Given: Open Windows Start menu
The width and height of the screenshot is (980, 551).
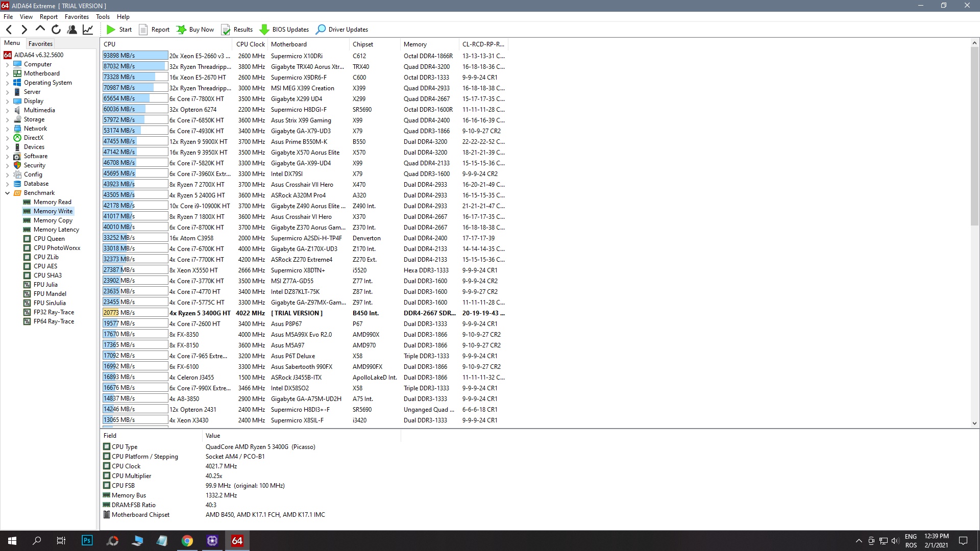Looking at the screenshot, I should tap(12, 541).
